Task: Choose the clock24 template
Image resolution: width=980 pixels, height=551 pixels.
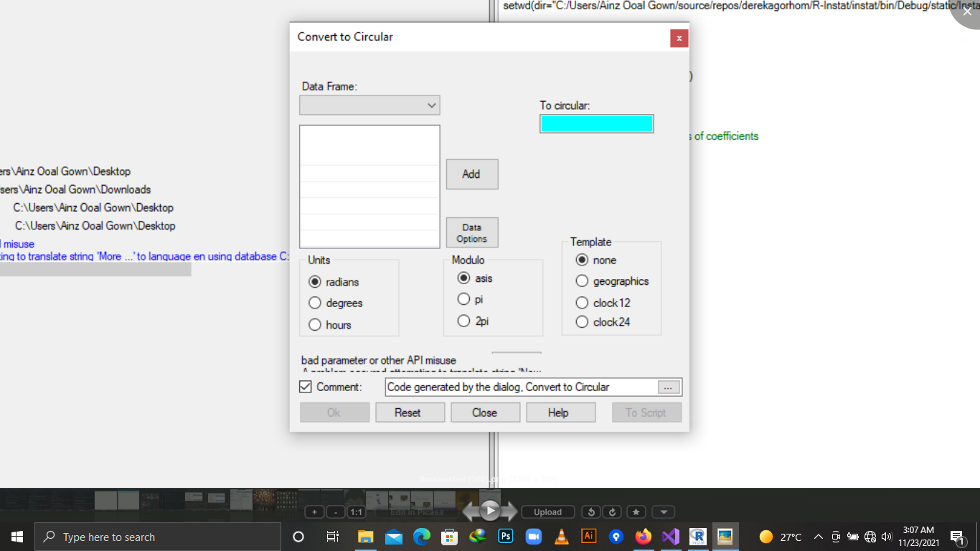Action: [582, 321]
